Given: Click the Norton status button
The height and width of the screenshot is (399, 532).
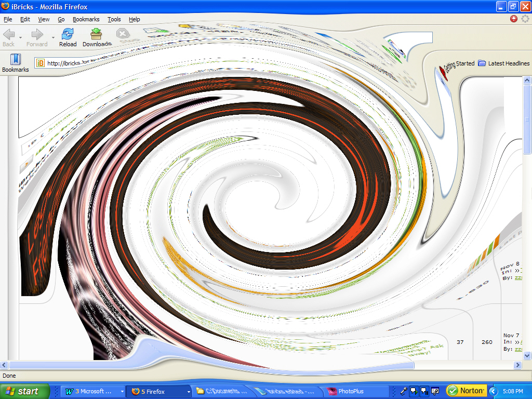Looking at the screenshot, I should coord(466,391).
